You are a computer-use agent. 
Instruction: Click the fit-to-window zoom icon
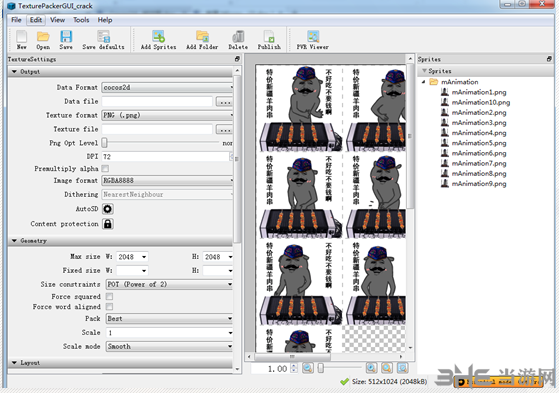(x=402, y=368)
